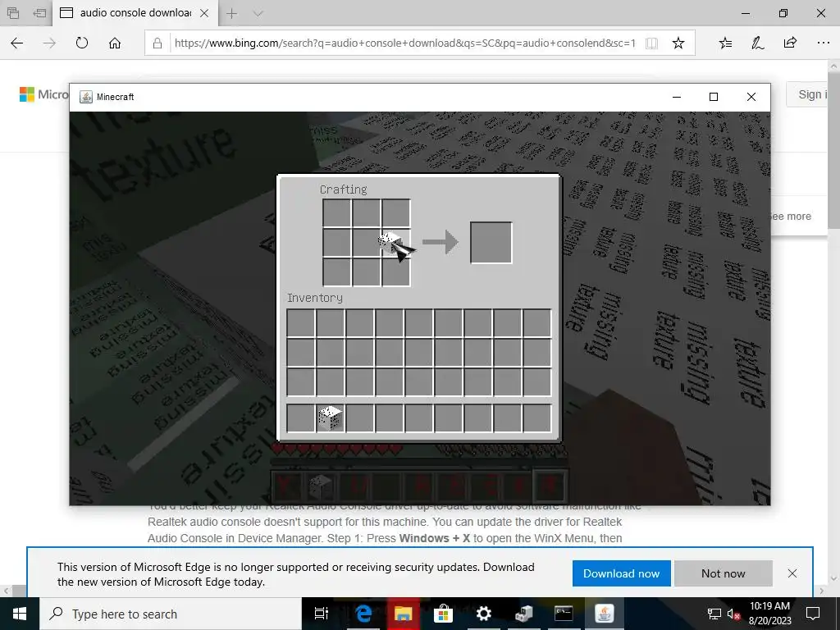Open Edge Settings and more menu
This screenshot has height=630, width=840.
(x=824, y=43)
